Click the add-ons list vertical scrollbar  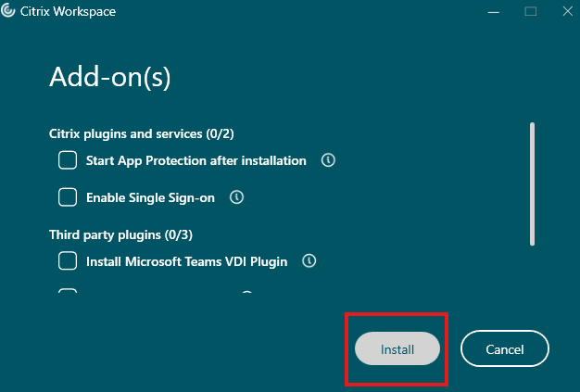click(x=532, y=183)
